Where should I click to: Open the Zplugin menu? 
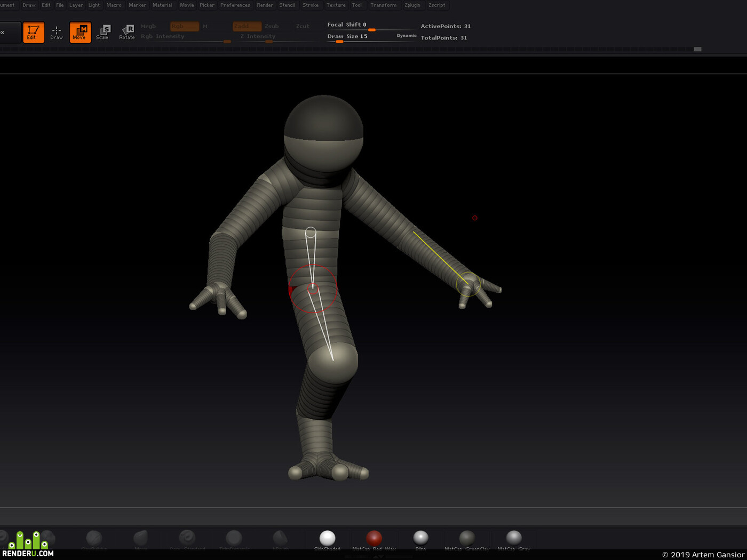click(412, 5)
